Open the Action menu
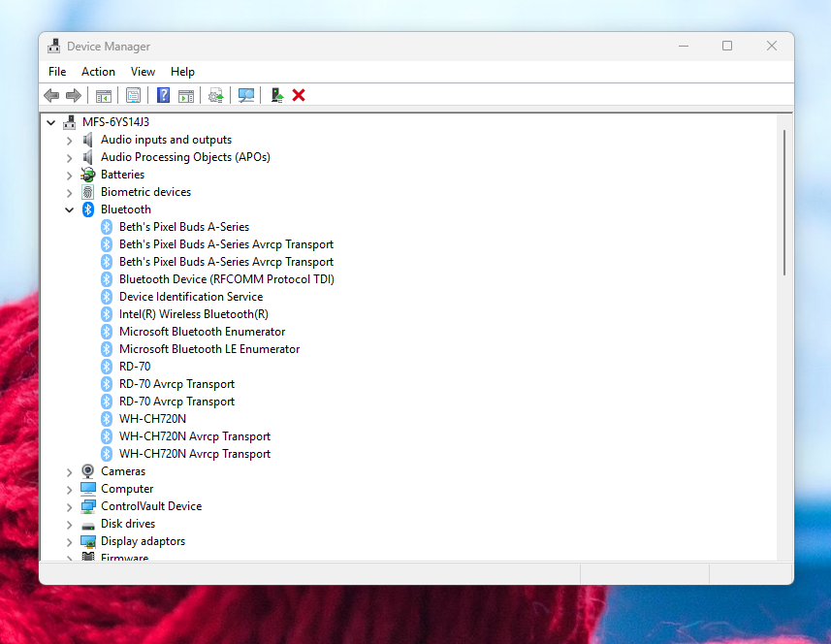Viewport: 831px width, 644px height. 98,72
